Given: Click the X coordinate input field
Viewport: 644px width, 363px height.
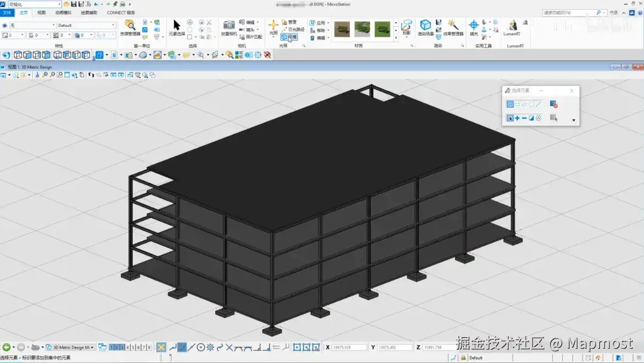Looking at the screenshot, I should pos(349,347).
